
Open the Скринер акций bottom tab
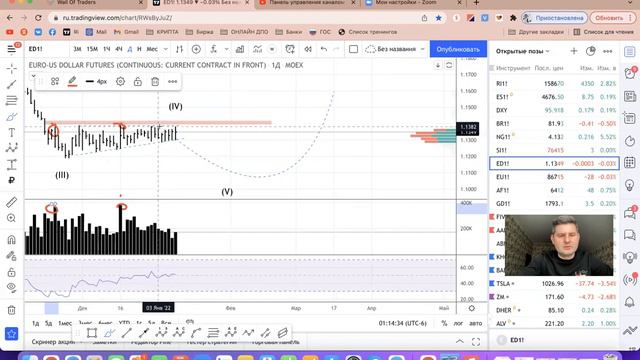coord(53,342)
